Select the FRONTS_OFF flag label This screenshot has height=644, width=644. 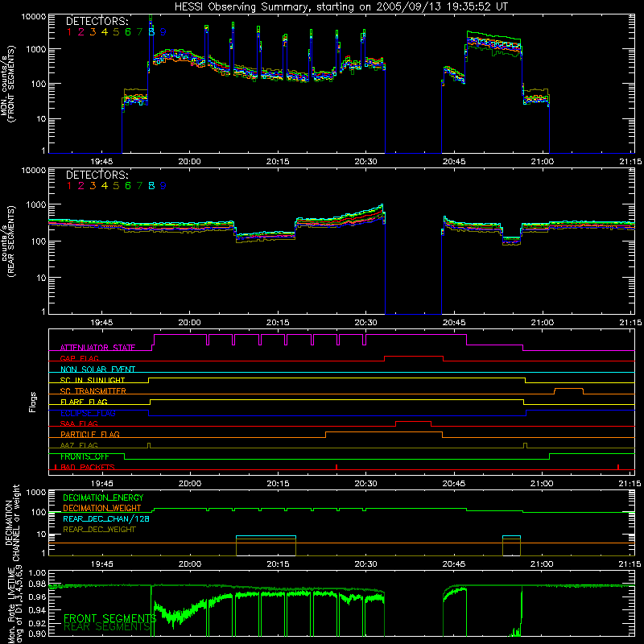85,456
